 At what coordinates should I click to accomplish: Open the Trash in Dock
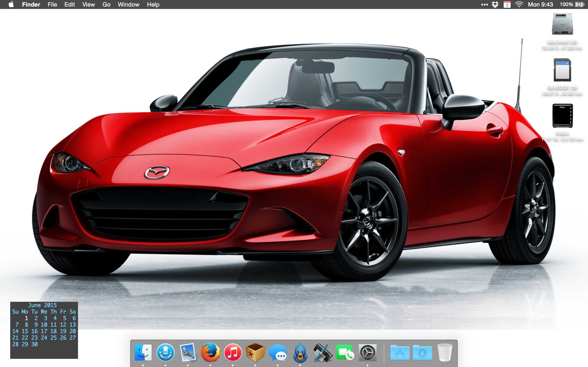click(444, 353)
